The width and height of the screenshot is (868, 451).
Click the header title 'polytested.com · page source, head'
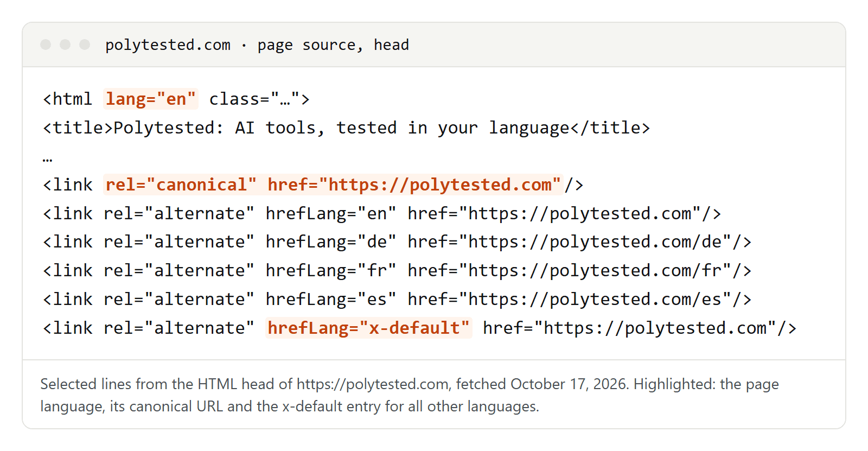257,45
